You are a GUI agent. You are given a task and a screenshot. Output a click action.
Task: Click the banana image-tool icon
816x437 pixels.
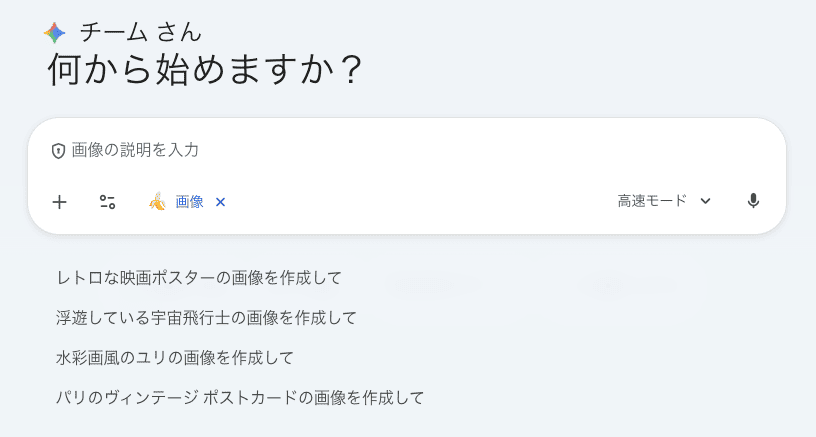click(158, 202)
